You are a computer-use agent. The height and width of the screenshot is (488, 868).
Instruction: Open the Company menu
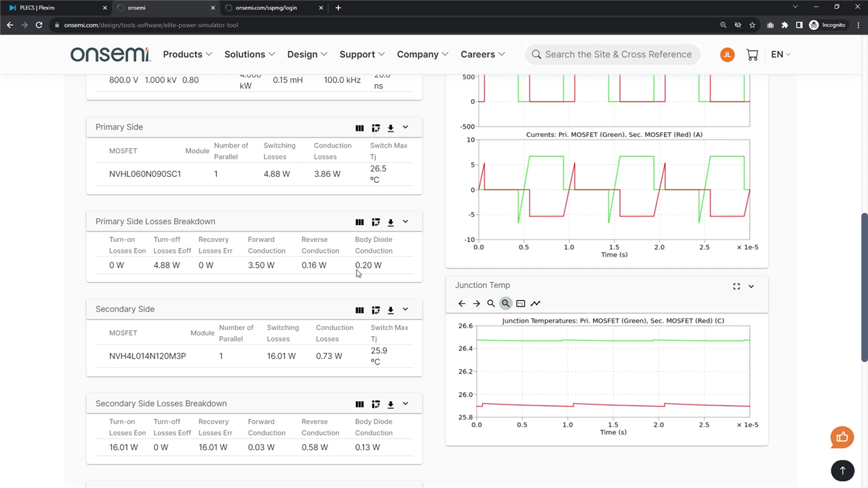coord(423,54)
